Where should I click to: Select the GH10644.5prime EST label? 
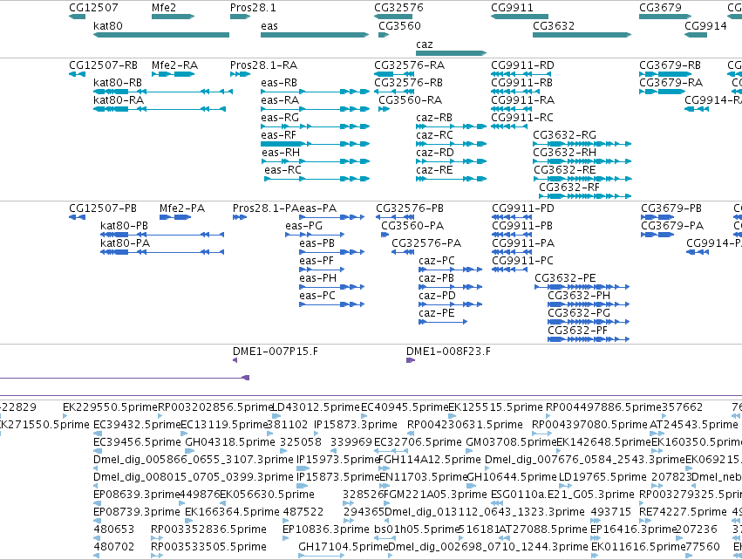tap(512, 477)
